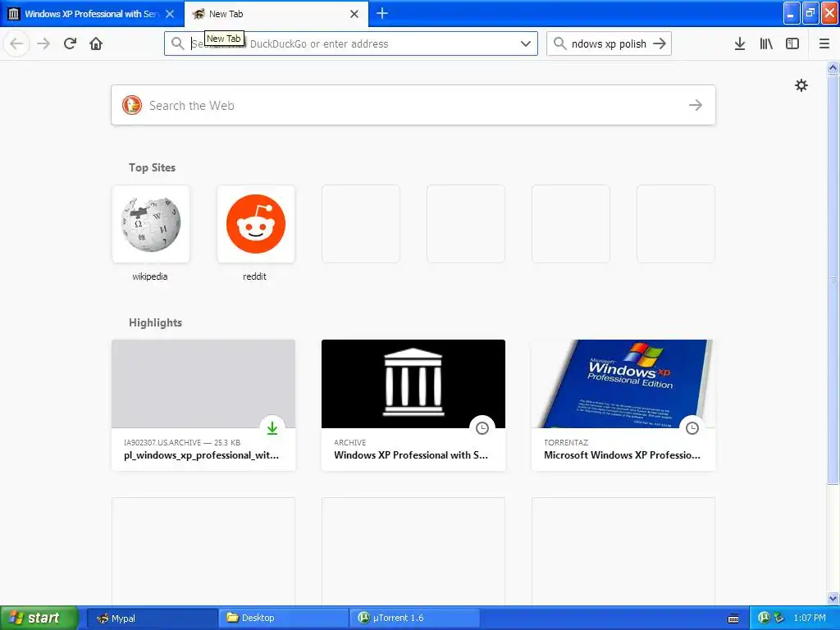The height and width of the screenshot is (630, 840).
Task: Reload the current page
Action: click(x=70, y=43)
